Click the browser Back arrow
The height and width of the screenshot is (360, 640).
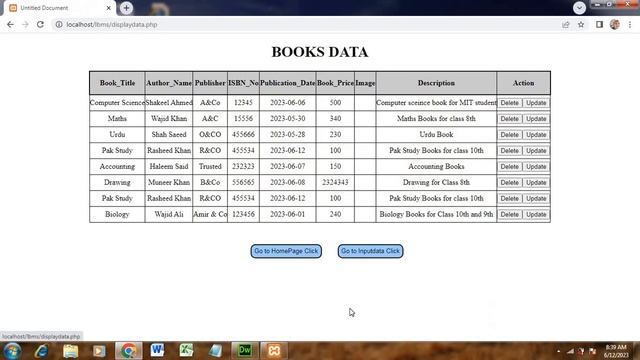(10, 24)
